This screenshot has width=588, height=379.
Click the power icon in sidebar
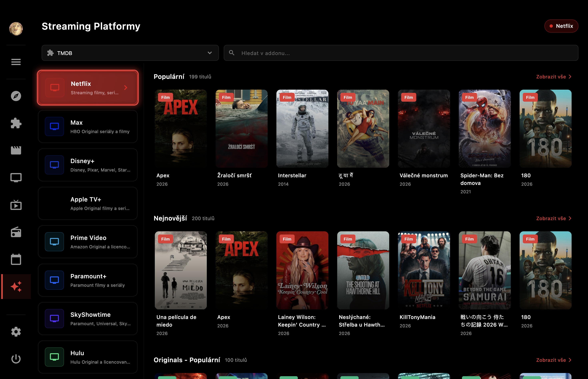coord(16,359)
